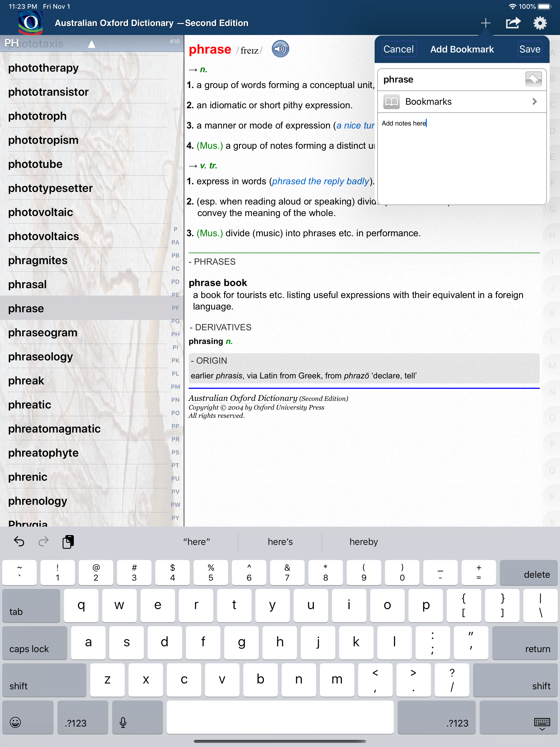This screenshot has width=560, height=747.
Task: Switch to numbers with right .?123 key
Action: pyautogui.click(x=437, y=717)
